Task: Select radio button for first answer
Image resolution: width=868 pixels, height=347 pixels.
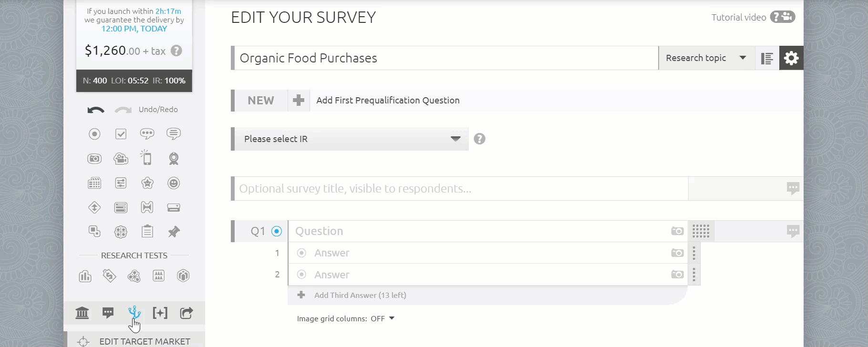Action: coord(301,253)
